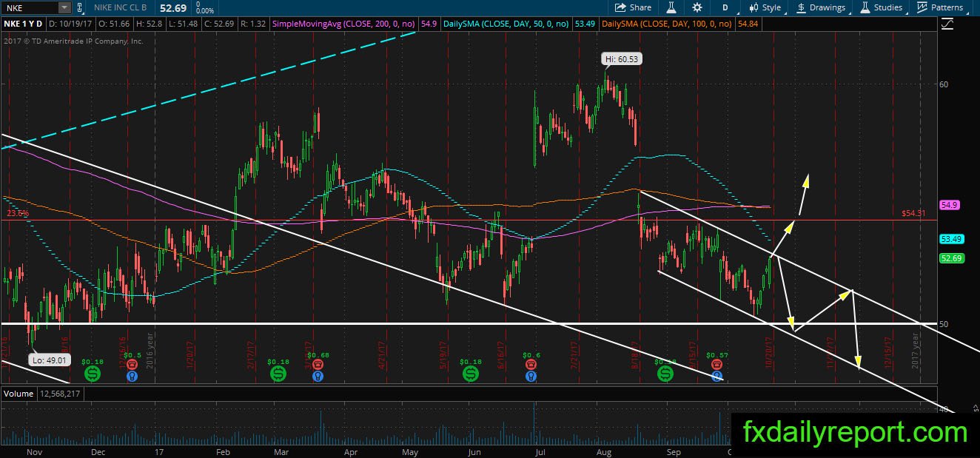The height and width of the screenshot is (458, 980).
Task: Open the D timeframe selector
Action: (x=725, y=7)
